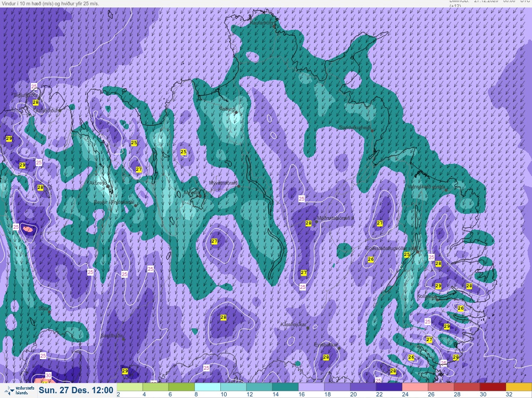
Task: Click the yellow '28' gust label below Eyjabakkar
Action: (x=326, y=357)
